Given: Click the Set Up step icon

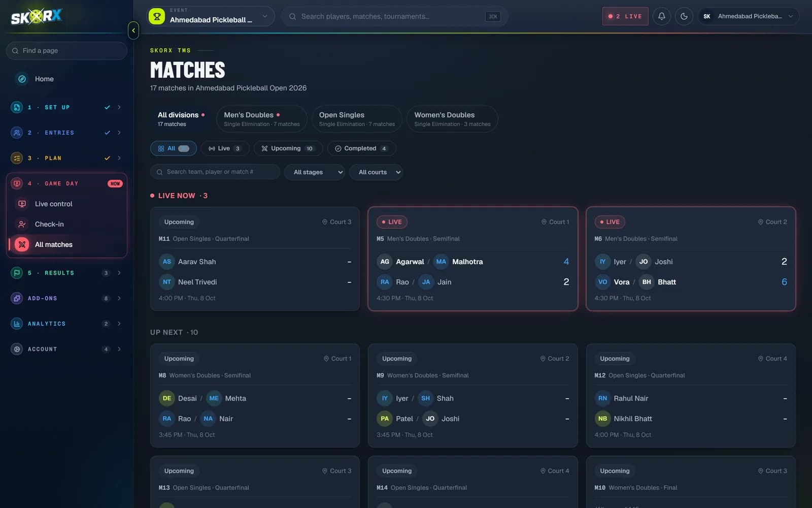Looking at the screenshot, I should (17, 107).
